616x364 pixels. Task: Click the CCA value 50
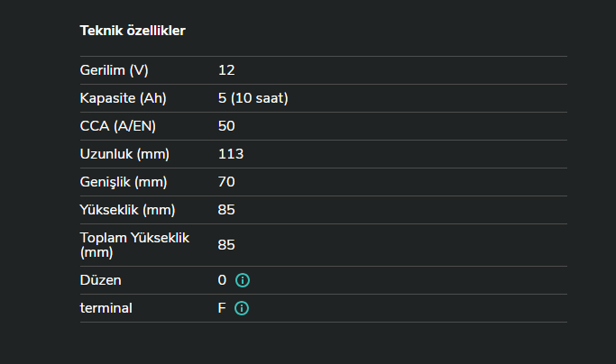tap(226, 126)
